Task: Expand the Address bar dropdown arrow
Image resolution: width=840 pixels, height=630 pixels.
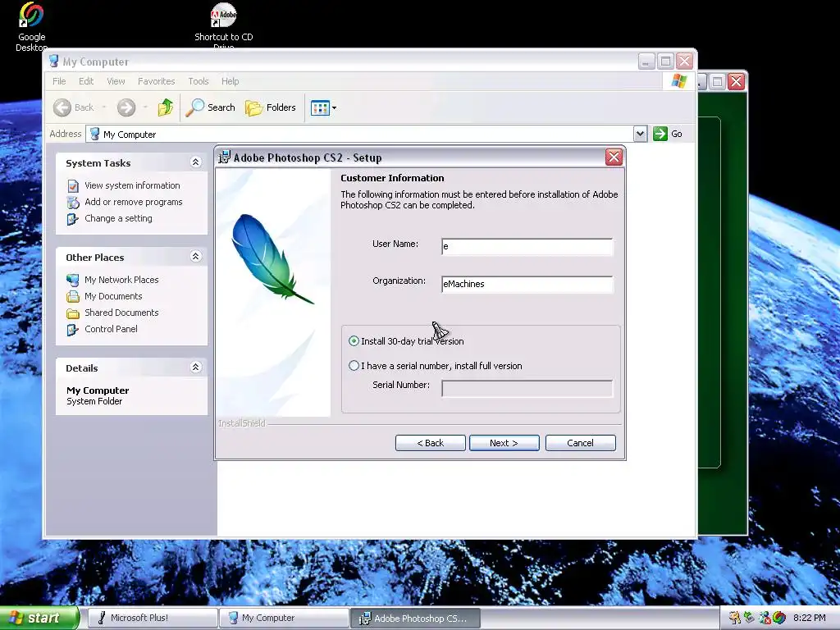Action: click(640, 134)
